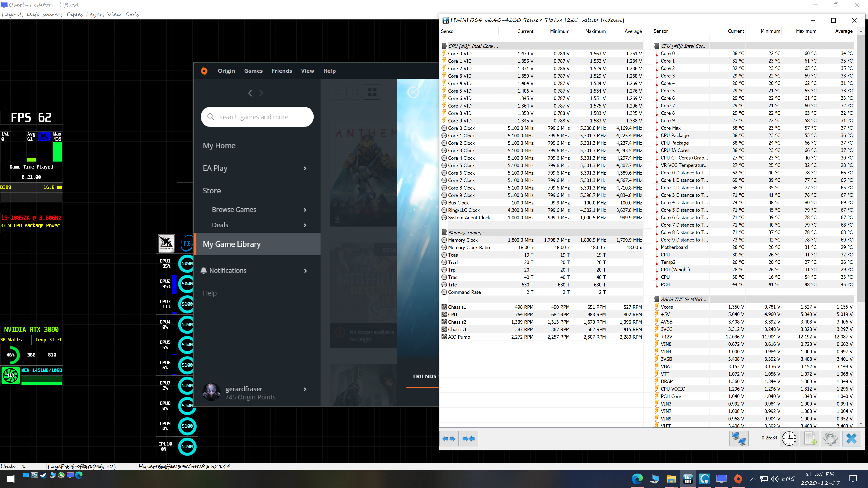
Task: Go forward with the Origin forward arrow
Action: pos(261,93)
